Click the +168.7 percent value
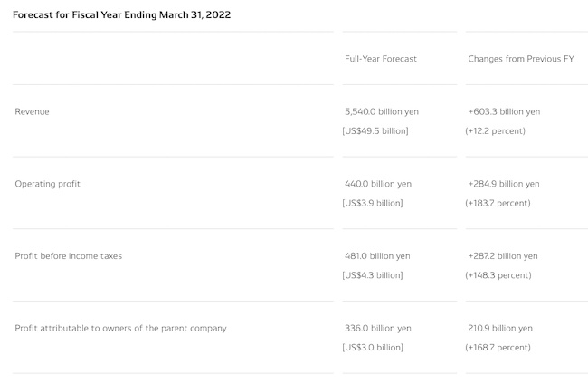 tap(499, 347)
